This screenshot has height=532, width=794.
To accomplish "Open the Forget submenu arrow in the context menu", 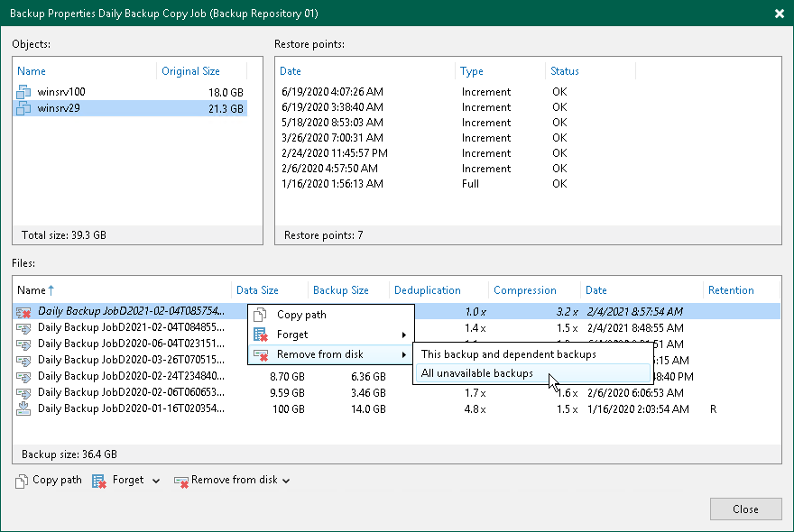I will tap(404, 334).
